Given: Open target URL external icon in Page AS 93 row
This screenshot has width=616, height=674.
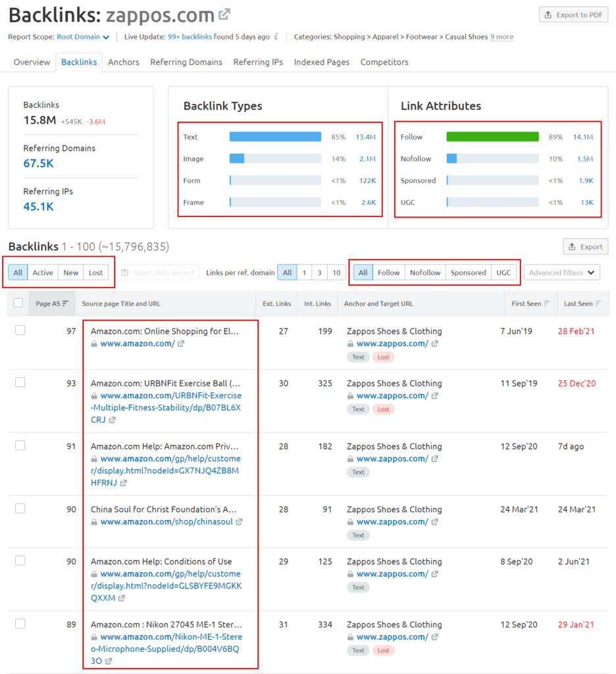Looking at the screenshot, I should pyautogui.click(x=434, y=396).
